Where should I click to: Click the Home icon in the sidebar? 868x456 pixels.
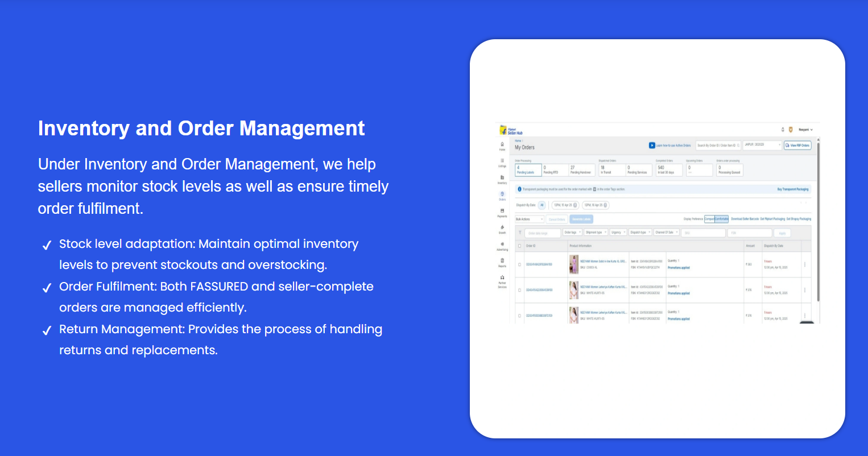(x=502, y=145)
